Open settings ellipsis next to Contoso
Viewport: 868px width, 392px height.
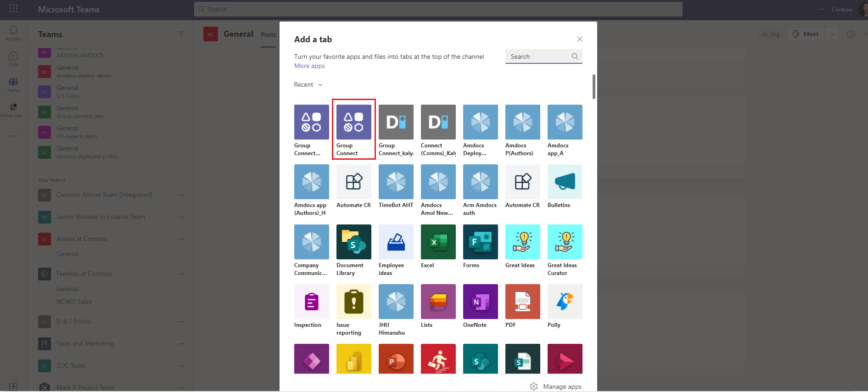tap(821, 9)
